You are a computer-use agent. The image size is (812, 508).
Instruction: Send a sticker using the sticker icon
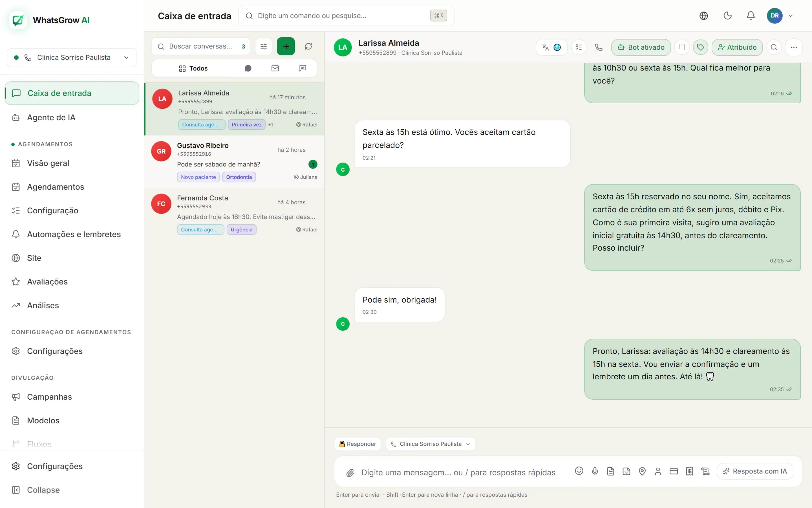pos(626,471)
